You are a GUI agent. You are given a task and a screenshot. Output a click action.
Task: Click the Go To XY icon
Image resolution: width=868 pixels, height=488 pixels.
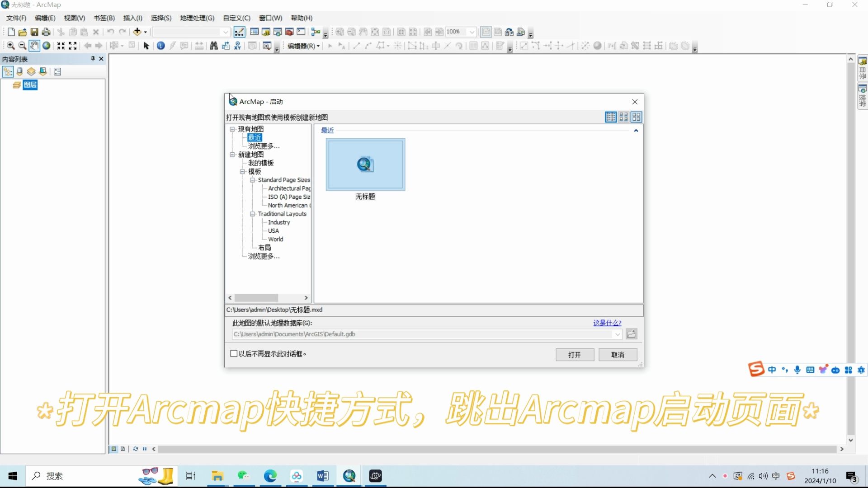237,46
